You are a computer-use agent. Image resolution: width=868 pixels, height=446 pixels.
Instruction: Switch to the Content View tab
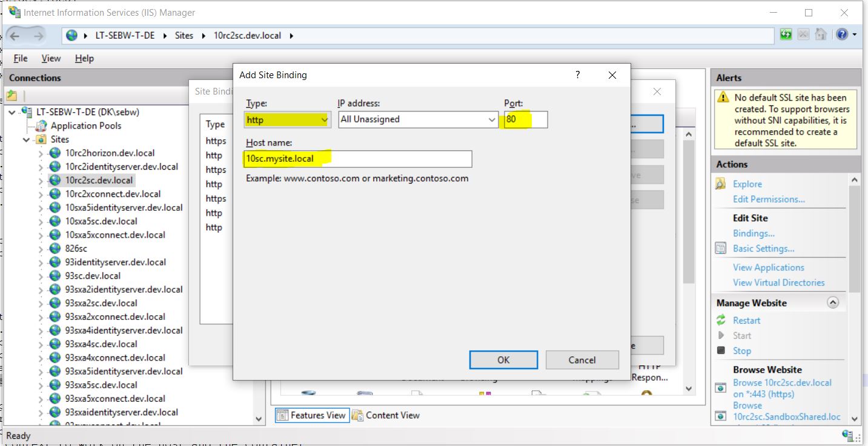[386, 416]
